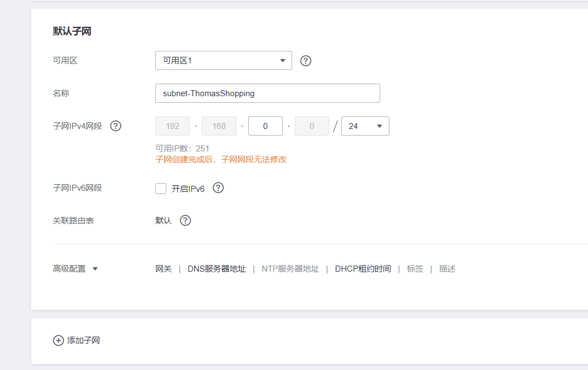
Task: Click help icon beside 开启IPv6 option
Action: (x=218, y=188)
